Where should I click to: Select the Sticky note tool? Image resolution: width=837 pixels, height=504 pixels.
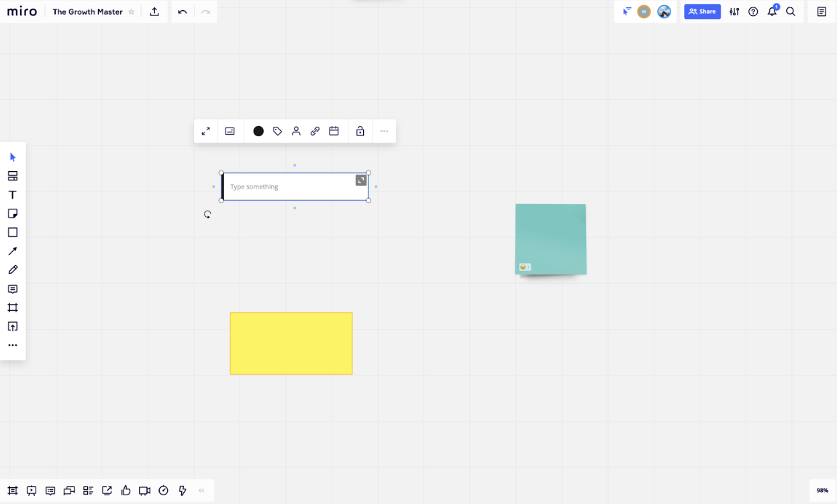[12, 213]
